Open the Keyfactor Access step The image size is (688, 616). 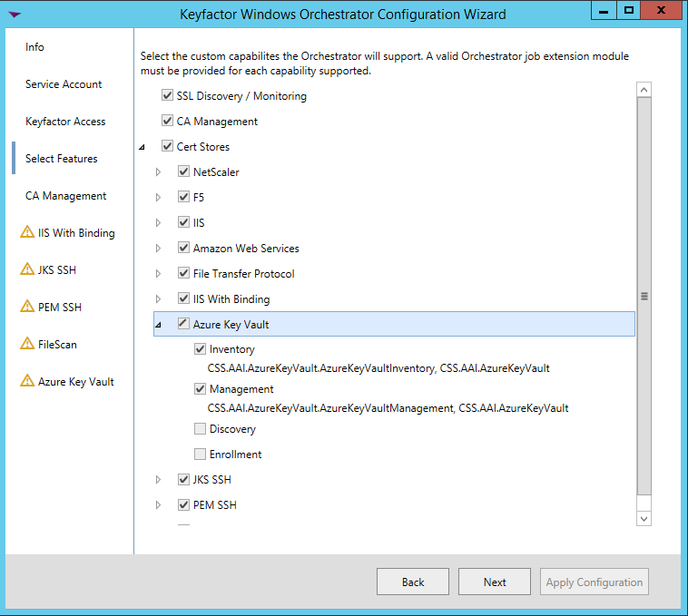point(65,122)
